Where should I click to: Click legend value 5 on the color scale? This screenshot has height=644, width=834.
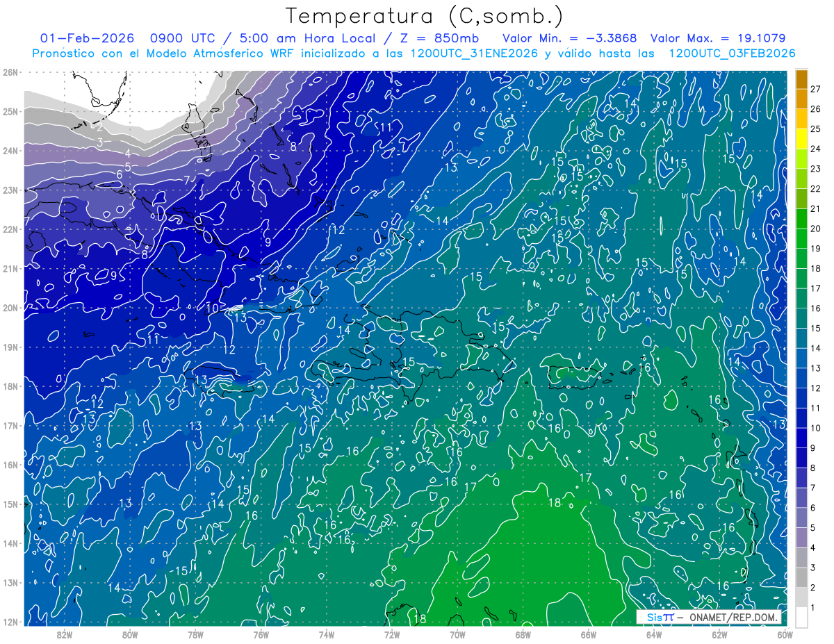[x=814, y=528]
